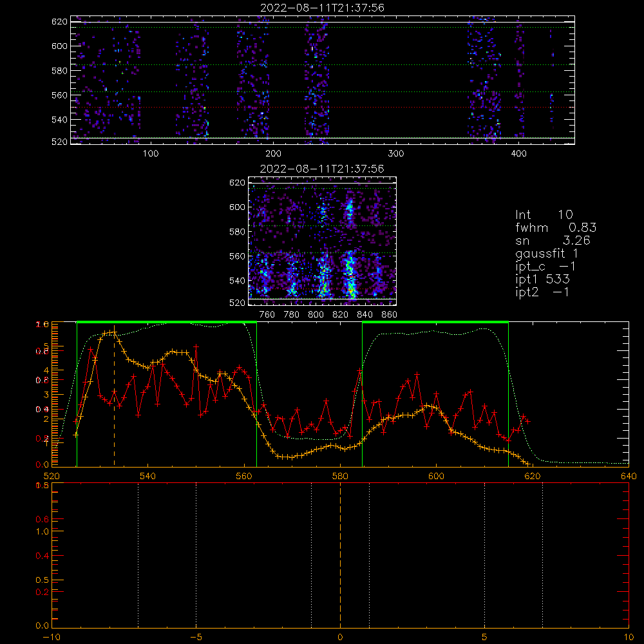644x644 pixels.
Task: Click x-axis label 780 under middle image
Action: pos(292,315)
